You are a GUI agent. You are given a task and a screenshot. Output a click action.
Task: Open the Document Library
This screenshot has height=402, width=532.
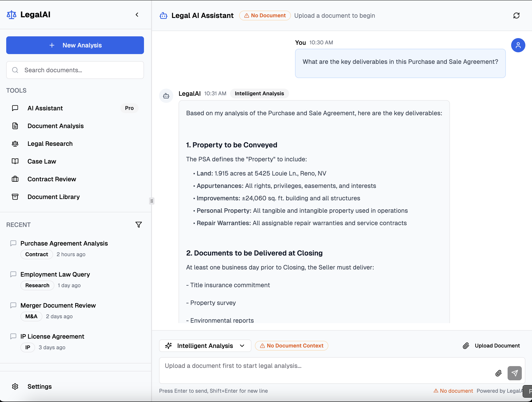click(x=53, y=197)
